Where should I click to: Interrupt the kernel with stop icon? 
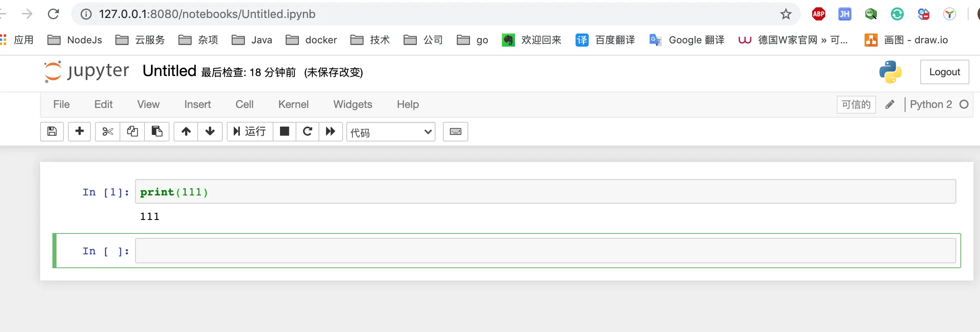[x=285, y=132]
